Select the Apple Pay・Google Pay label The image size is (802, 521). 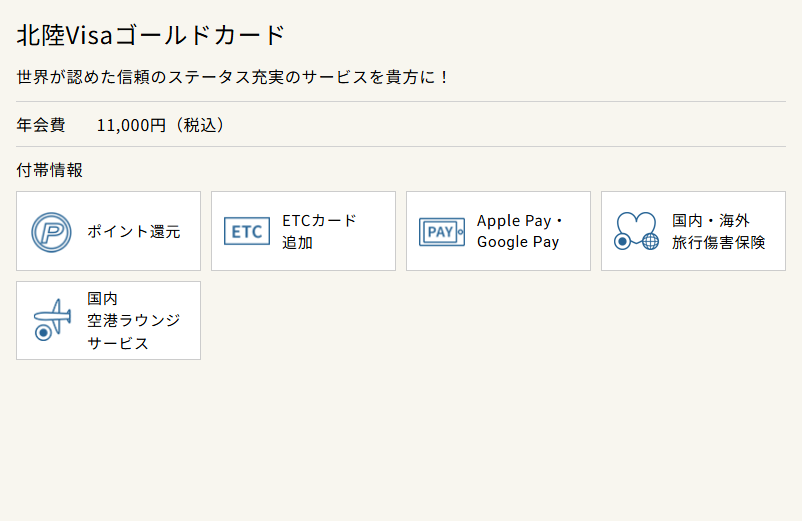(x=520, y=231)
